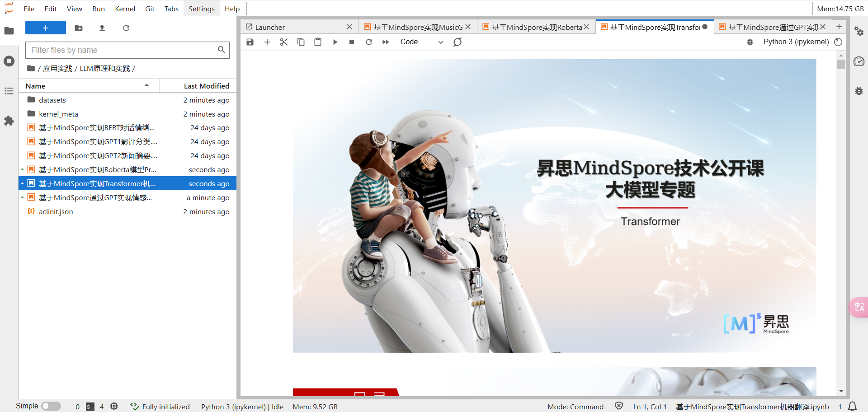Viewport: 868px width, 412px height.
Task: Click the Filter files by name field
Action: 127,50
